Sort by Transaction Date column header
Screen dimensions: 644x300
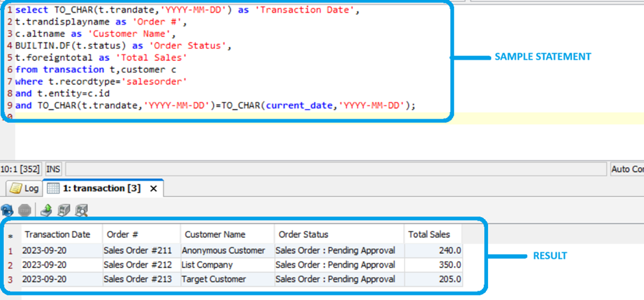click(x=61, y=234)
